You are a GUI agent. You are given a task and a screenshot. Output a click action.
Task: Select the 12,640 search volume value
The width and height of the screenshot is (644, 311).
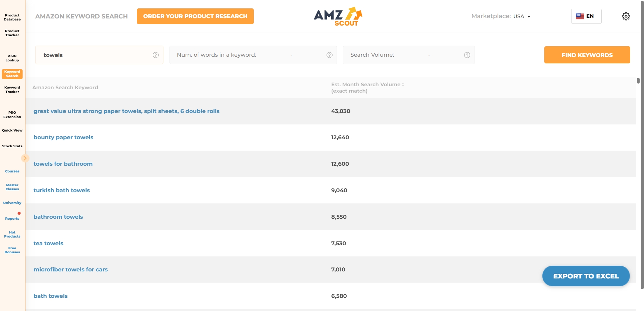[340, 137]
